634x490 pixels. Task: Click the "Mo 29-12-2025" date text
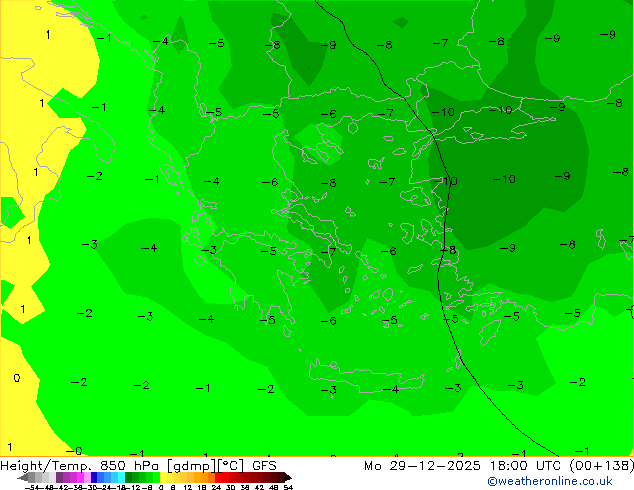pos(422,466)
